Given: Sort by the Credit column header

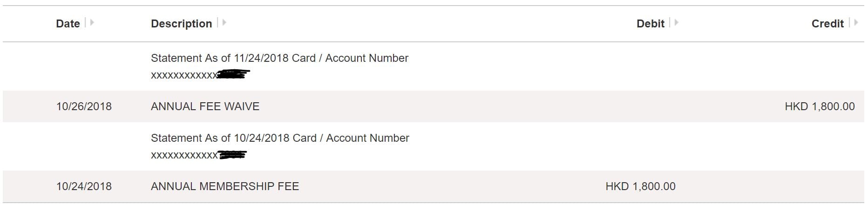Looking at the screenshot, I should pyautogui.click(x=827, y=24).
